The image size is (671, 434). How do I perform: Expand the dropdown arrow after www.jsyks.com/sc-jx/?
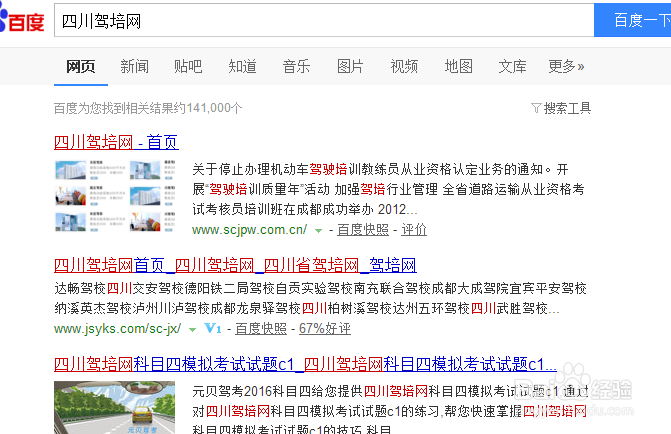point(193,330)
